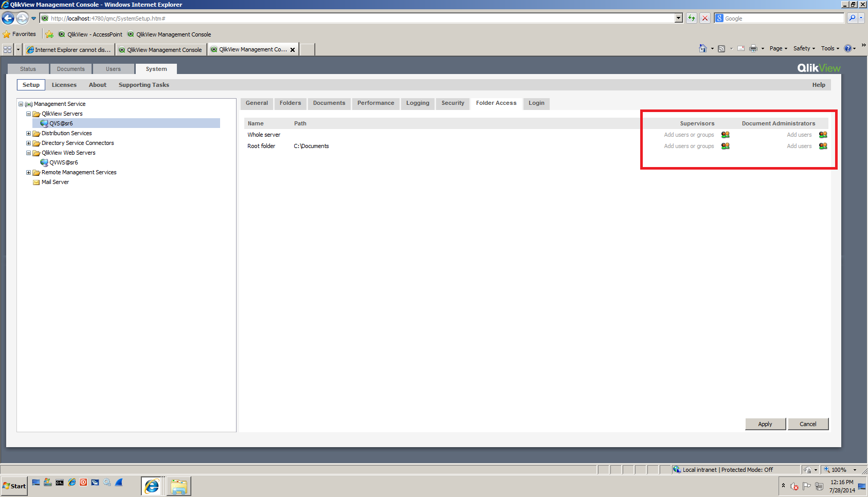
Task: Expand Directory Service Connectors node
Action: (29, 143)
